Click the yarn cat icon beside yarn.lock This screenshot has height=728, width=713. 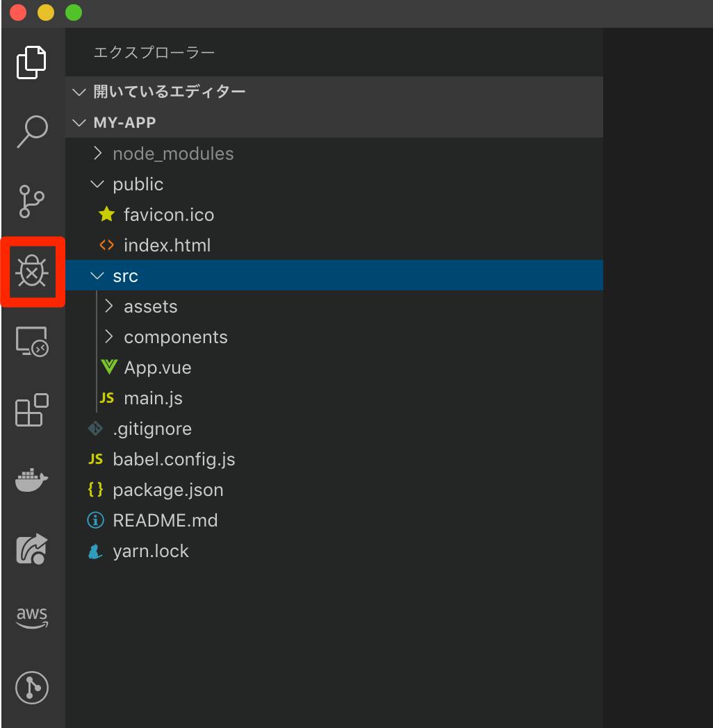click(96, 551)
